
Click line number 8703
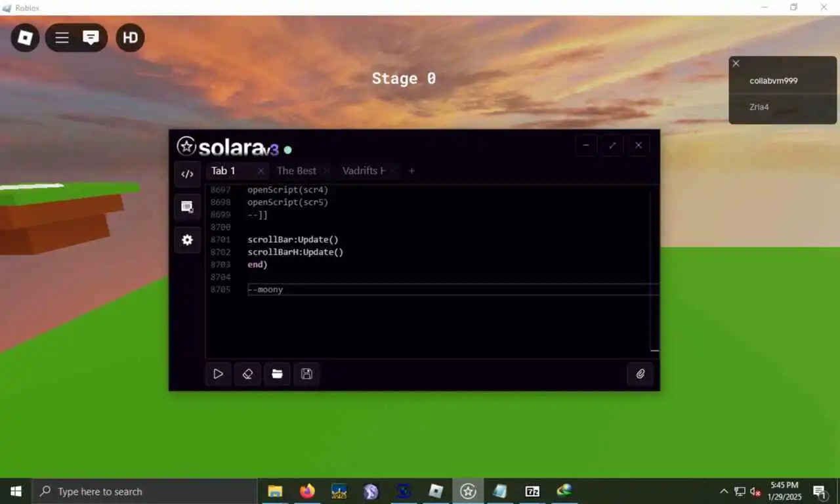coord(220,264)
